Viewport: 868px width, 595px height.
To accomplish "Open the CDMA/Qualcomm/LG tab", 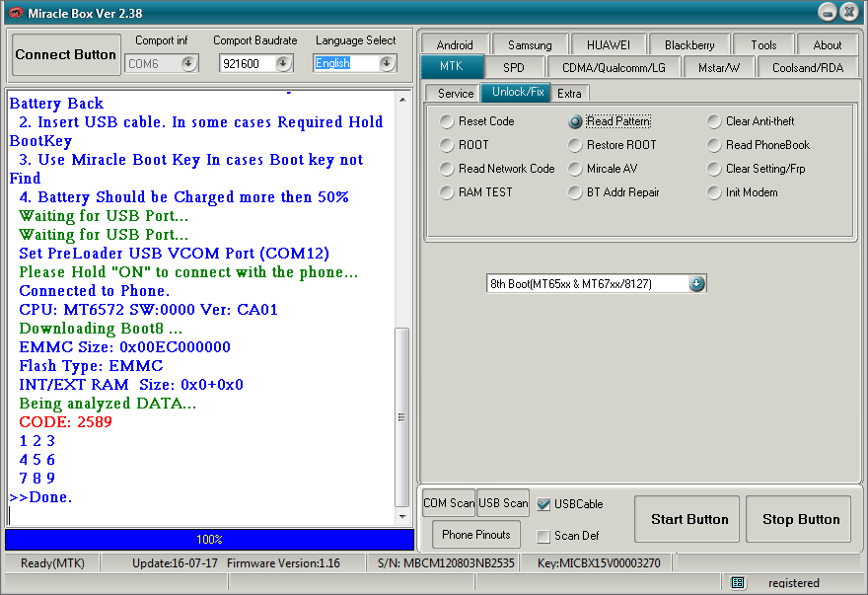I will [x=614, y=67].
